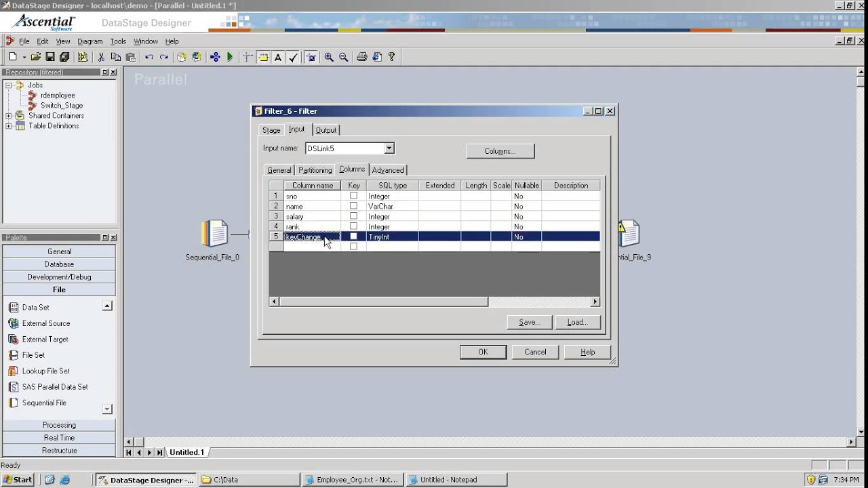
Task: Click the Redo arrow toolbar icon
Action: [x=163, y=58]
